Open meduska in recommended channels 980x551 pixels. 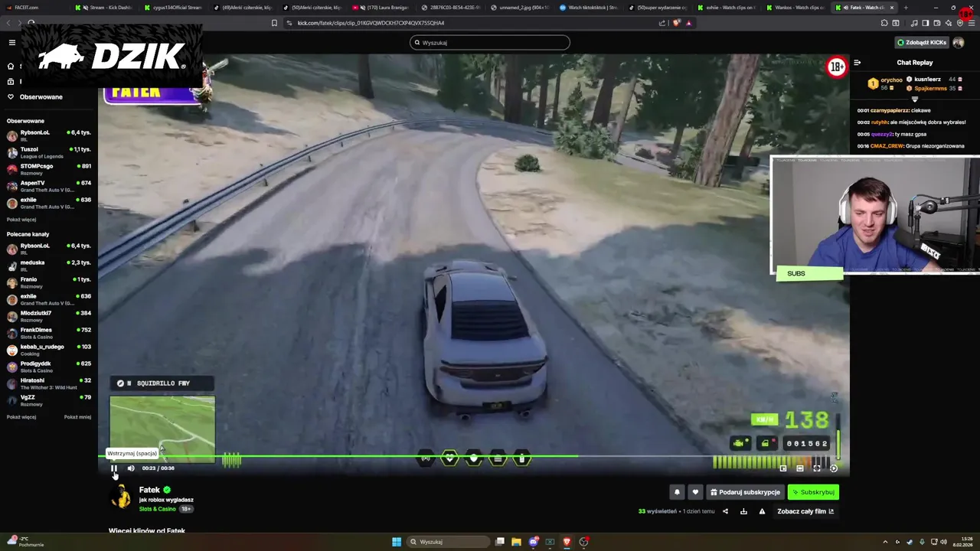point(49,266)
